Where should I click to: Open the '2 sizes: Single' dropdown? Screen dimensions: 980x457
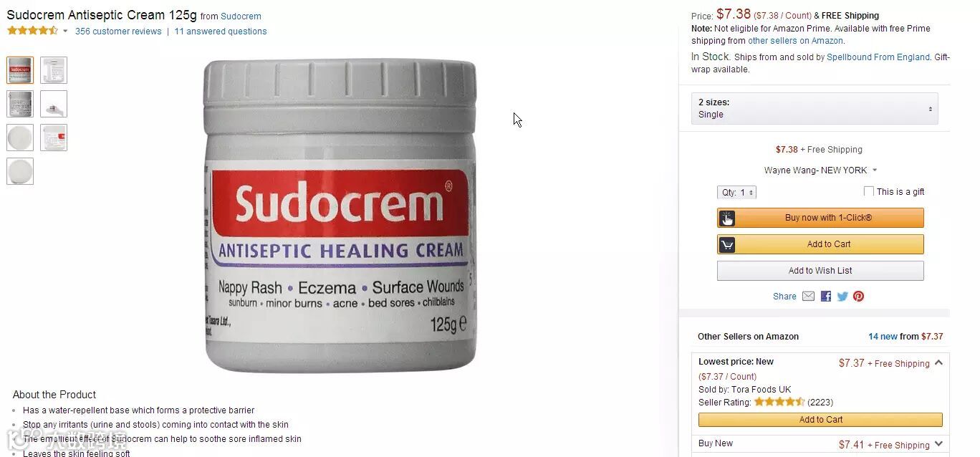[x=815, y=108]
